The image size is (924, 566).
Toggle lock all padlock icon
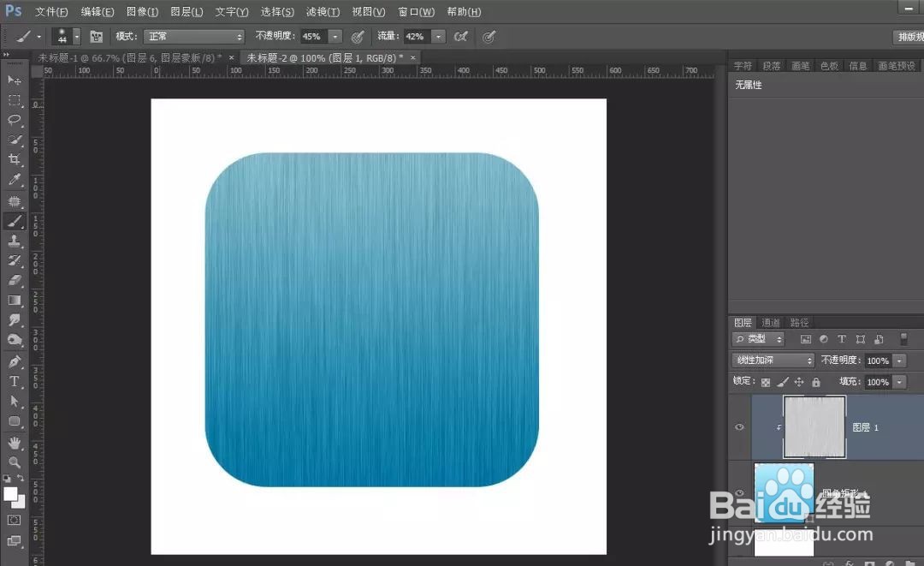click(x=816, y=382)
